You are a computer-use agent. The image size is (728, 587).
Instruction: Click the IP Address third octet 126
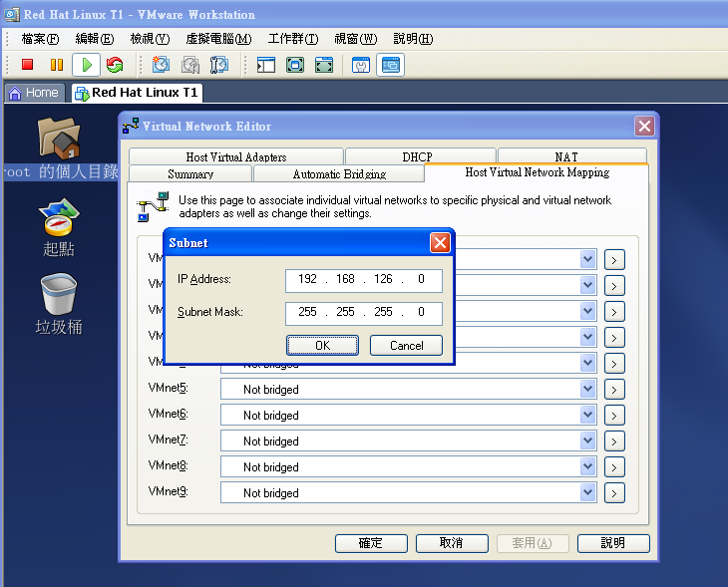pyautogui.click(x=383, y=279)
